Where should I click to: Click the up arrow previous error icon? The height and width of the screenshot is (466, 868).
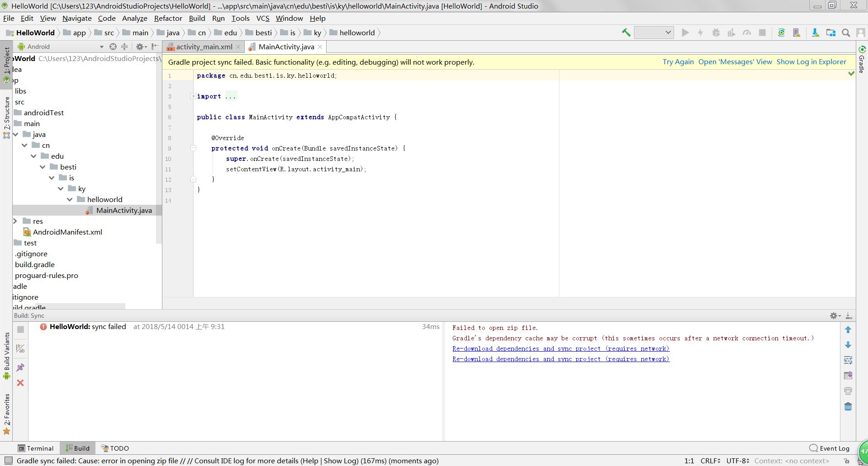point(848,330)
